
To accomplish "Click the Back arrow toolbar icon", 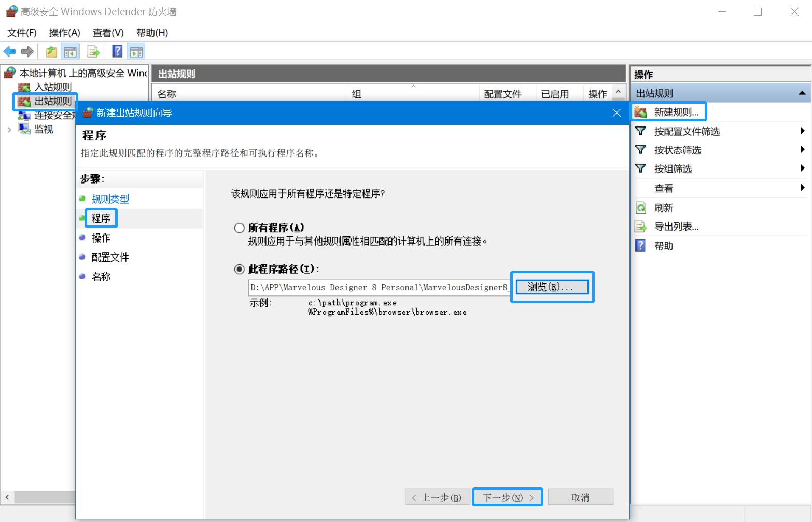I will [x=10, y=51].
